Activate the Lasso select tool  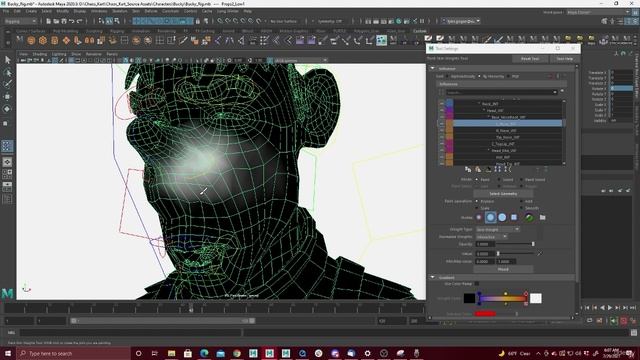(7, 73)
